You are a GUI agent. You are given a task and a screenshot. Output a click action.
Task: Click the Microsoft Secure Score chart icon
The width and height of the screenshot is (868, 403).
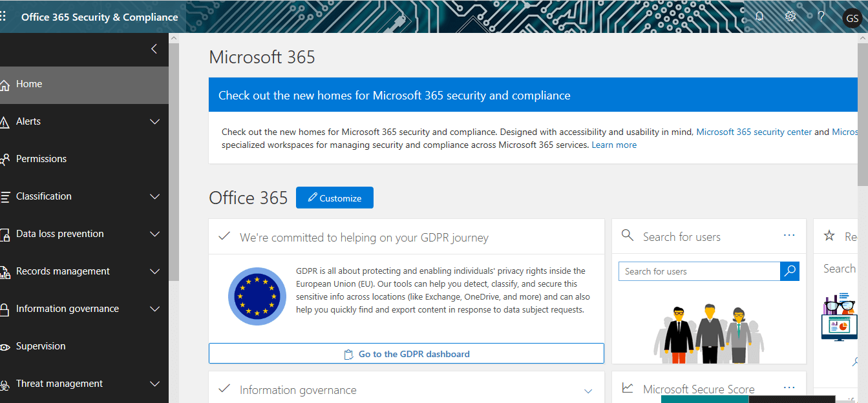coord(628,388)
